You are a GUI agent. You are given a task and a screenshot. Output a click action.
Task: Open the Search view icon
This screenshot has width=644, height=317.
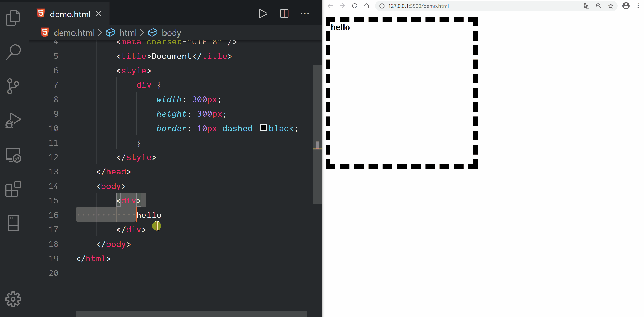tap(13, 52)
